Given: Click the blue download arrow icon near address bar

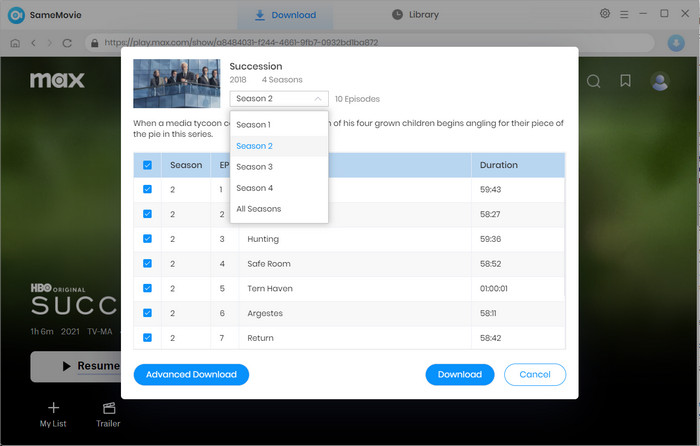Looking at the screenshot, I should coord(675,43).
